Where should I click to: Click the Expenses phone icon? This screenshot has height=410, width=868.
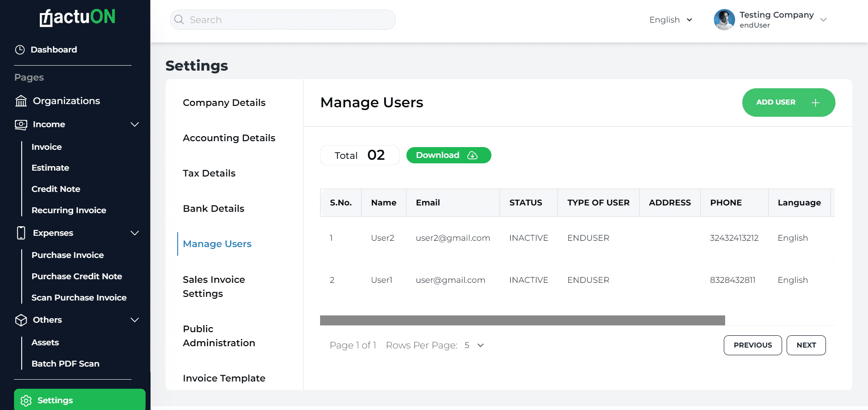[x=21, y=233]
